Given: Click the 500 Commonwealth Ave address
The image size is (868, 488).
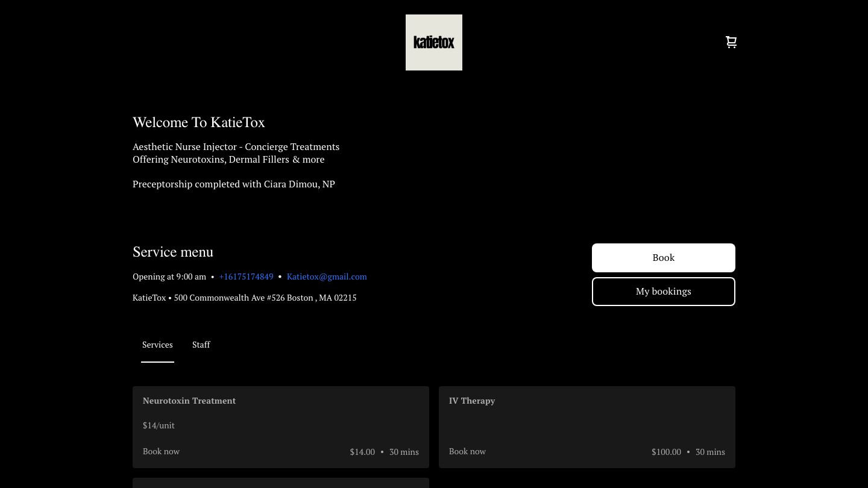Looking at the screenshot, I should pos(265,298).
